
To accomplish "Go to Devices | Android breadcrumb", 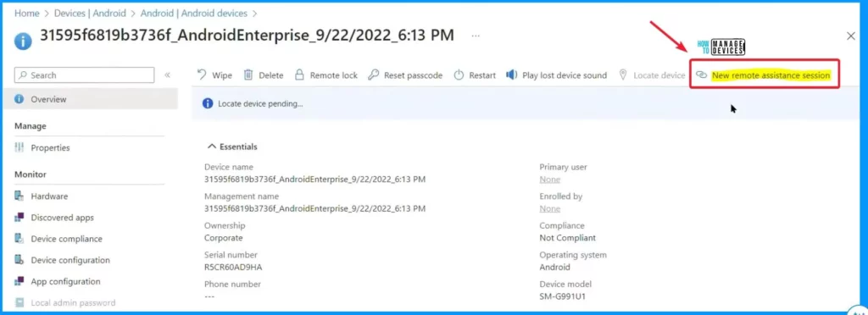I will click(x=90, y=13).
